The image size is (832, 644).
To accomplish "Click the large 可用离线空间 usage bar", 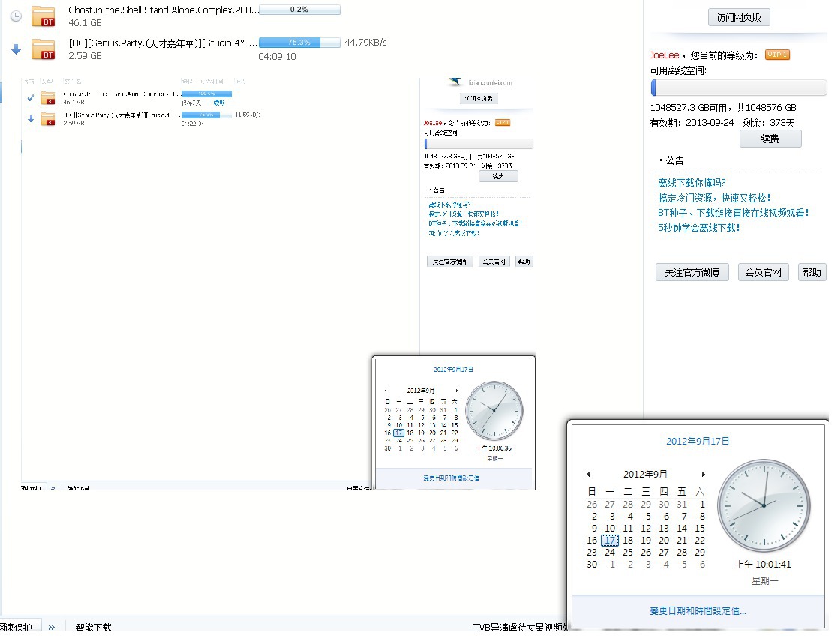I will (x=739, y=88).
